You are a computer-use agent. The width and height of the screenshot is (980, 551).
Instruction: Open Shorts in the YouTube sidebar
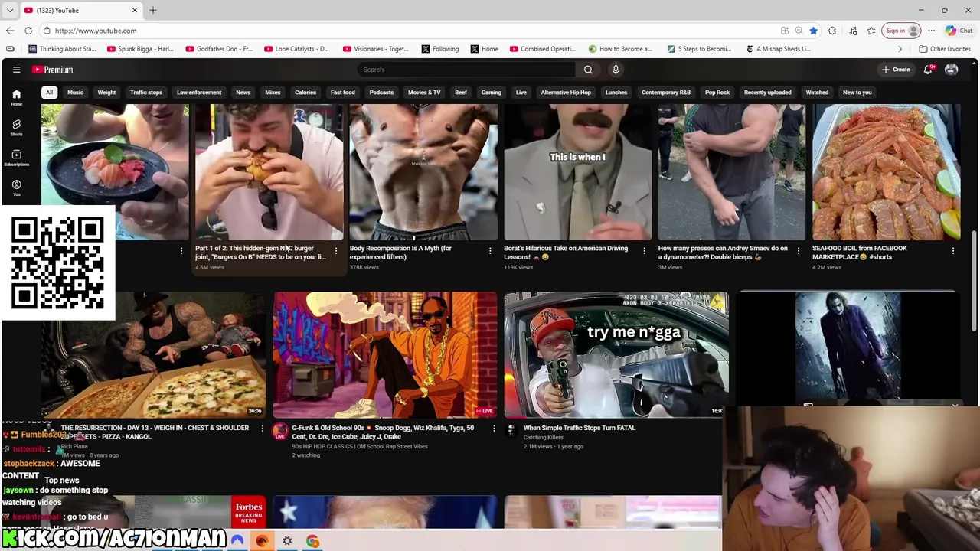click(16, 127)
